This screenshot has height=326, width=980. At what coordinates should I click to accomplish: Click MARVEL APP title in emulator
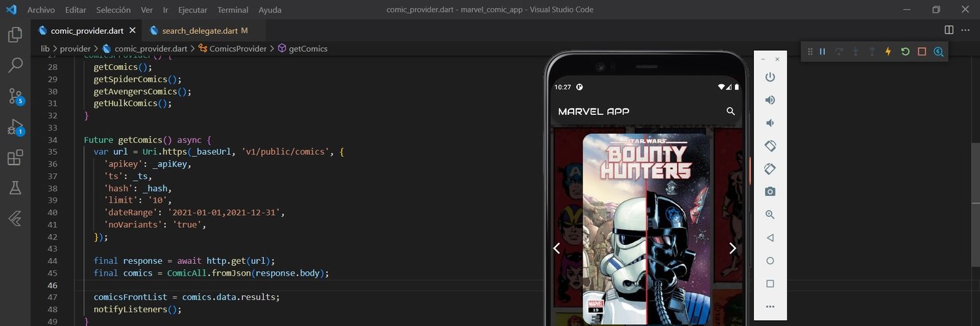pyautogui.click(x=593, y=111)
